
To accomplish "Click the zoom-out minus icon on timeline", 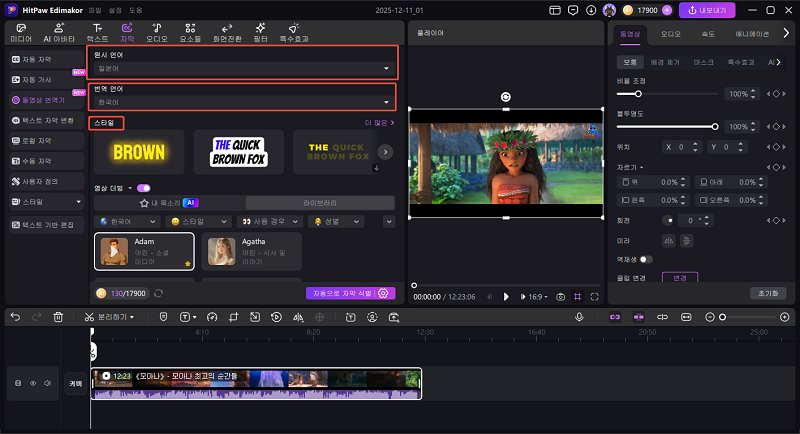I will pos(710,317).
